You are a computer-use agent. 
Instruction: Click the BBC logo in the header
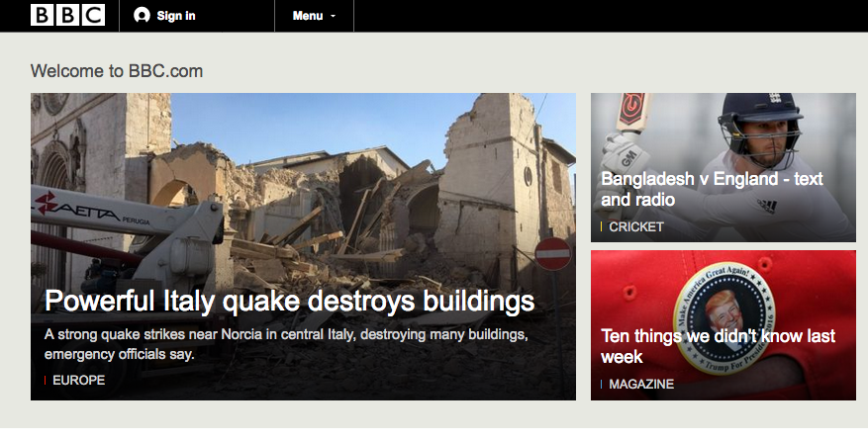67,15
